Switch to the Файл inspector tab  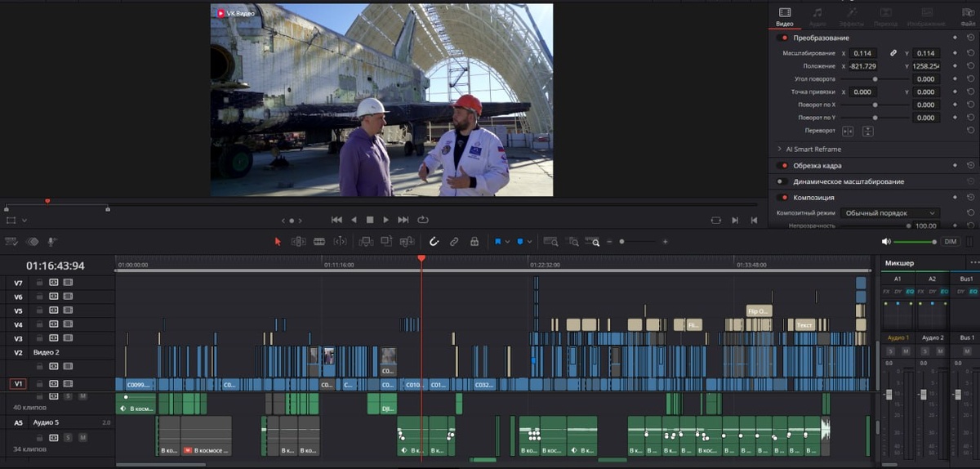click(968, 17)
